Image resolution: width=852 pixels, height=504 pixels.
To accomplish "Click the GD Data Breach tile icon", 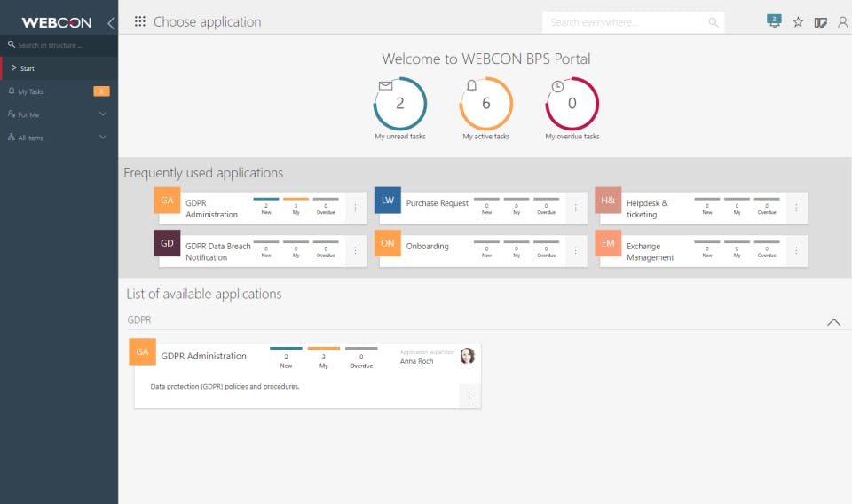I will tap(167, 243).
